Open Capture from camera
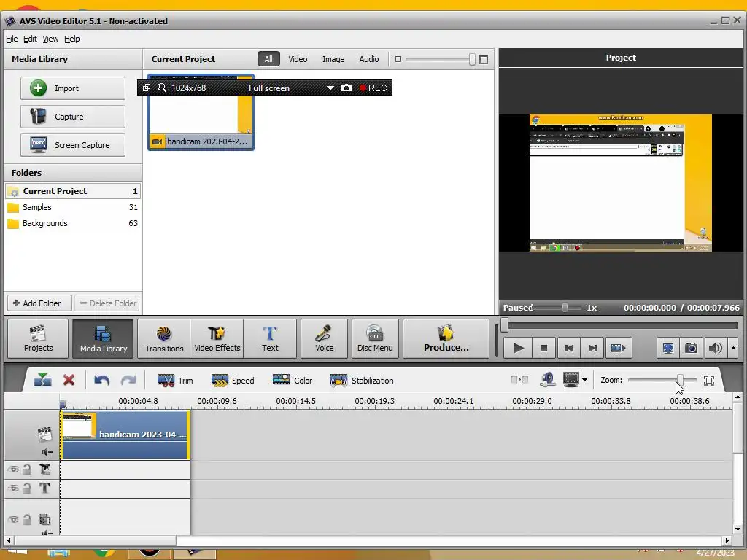Image resolution: width=747 pixels, height=560 pixels. tap(73, 117)
